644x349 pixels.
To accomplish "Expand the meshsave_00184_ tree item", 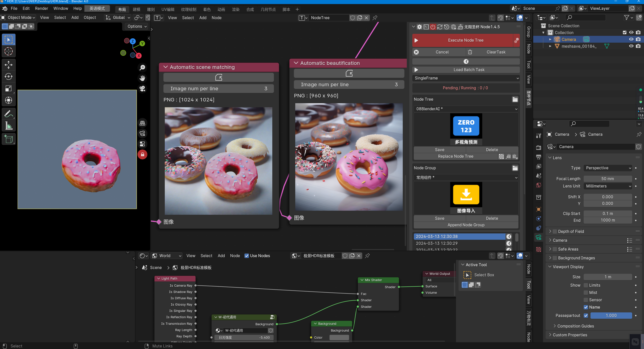I will pos(550,46).
